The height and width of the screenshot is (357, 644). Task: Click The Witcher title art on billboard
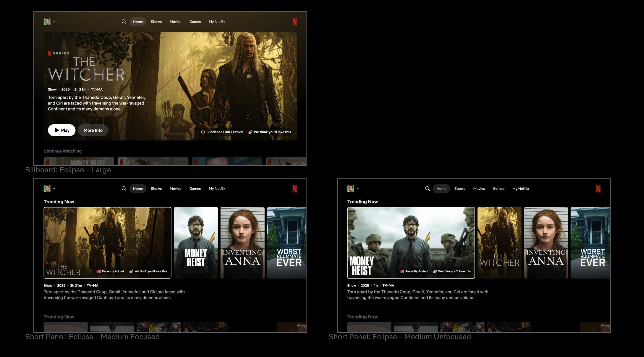(x=86, y=69)
